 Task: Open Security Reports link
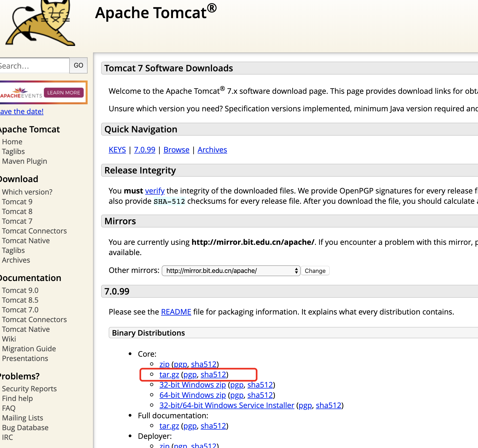(x=29, y=389)
